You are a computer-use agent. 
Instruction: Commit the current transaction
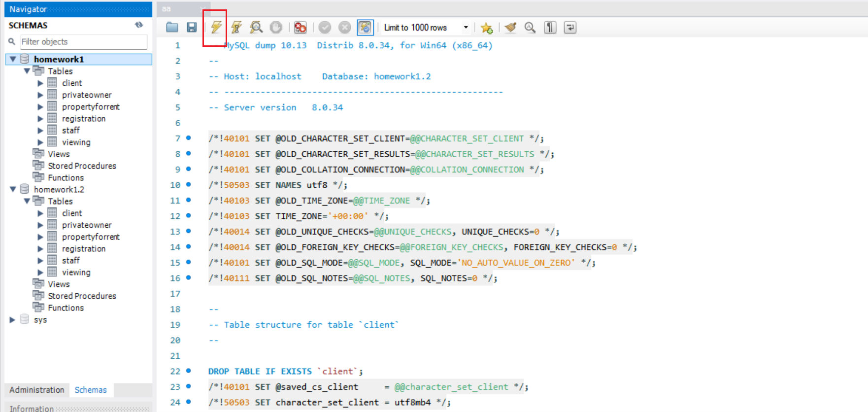click(325, 27)
